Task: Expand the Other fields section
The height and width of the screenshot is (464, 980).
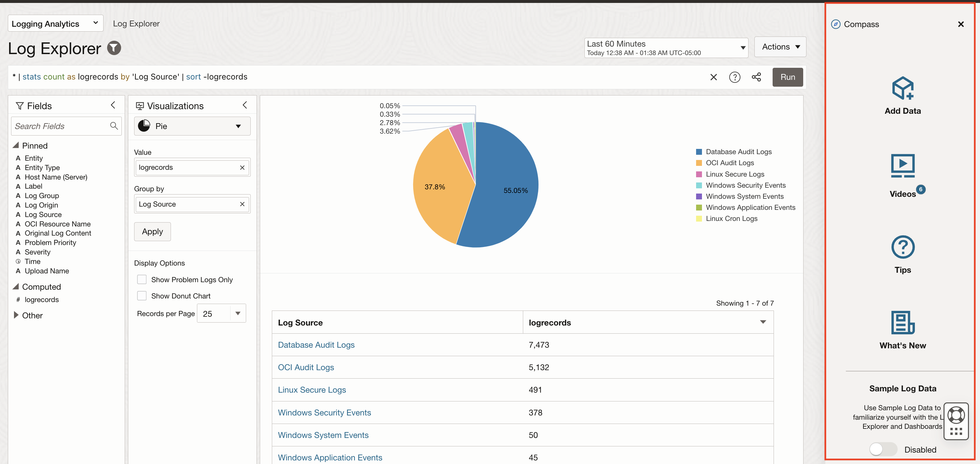Action: (x=16, y=315)
